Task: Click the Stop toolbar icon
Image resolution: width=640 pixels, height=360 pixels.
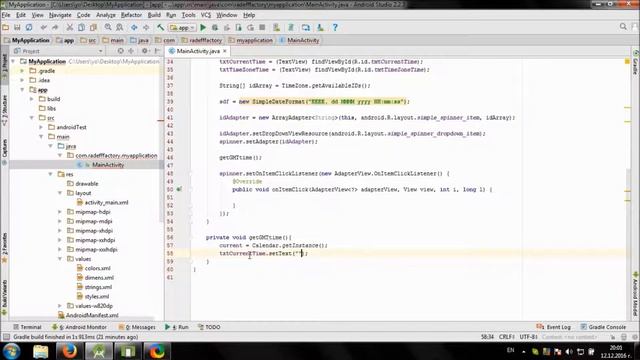Action: click(x=262, y=27)
